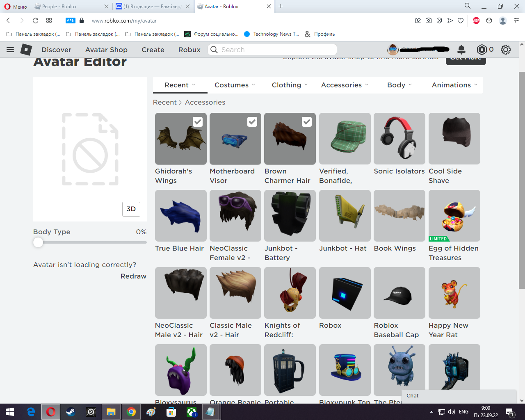Viewport: 525px width, 420px height.
Task: Expand the Recent tab dropdown
Action: (x=180, y=85)
